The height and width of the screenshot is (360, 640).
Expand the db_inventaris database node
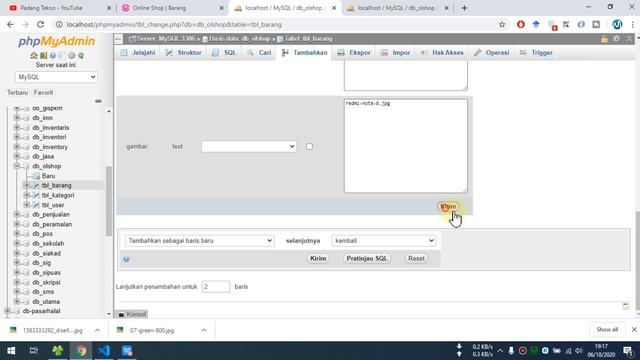coord(17,127)
